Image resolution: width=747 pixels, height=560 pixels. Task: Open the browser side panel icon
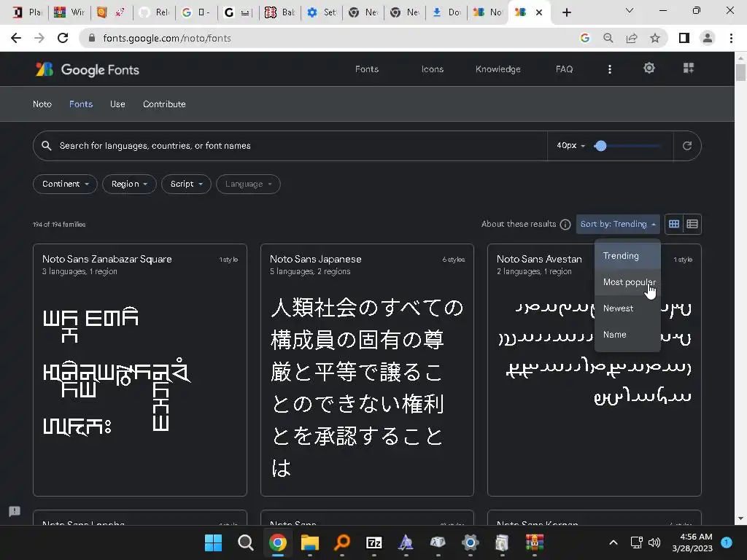pos(684,38)
